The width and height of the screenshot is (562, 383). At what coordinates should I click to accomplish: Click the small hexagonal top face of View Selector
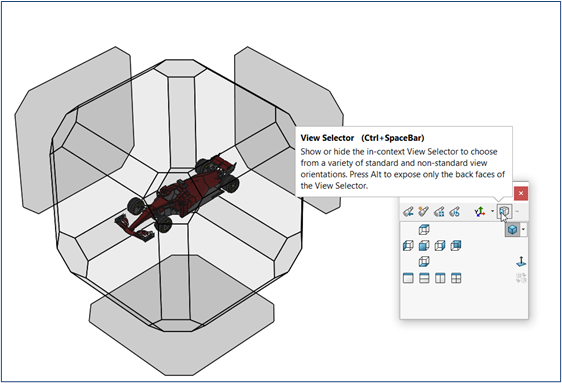pyautogui.click(x=180, y=68)
